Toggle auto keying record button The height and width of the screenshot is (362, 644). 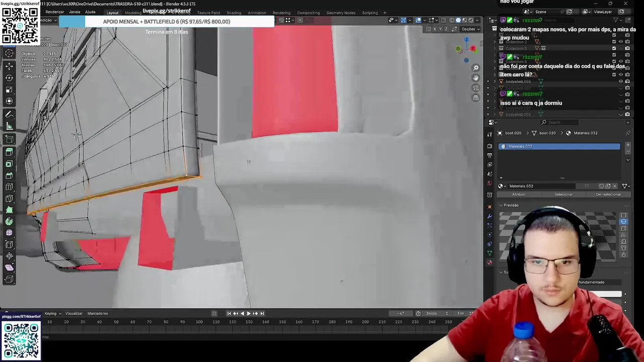[214, 313]
